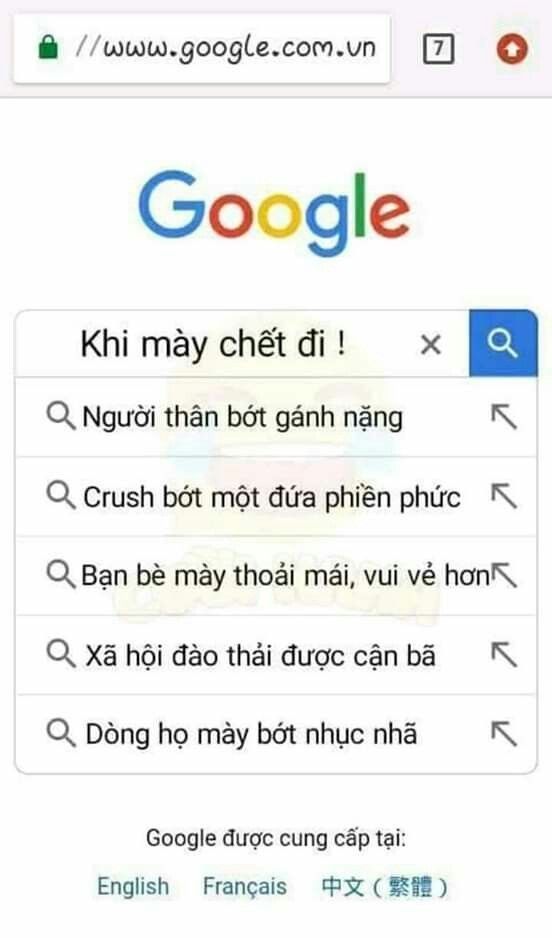Fill query arrow beside "Crush bớt một đứa phiền phức"
The width and height of the screenshot is (552, 938).
(x=504, y=496)
